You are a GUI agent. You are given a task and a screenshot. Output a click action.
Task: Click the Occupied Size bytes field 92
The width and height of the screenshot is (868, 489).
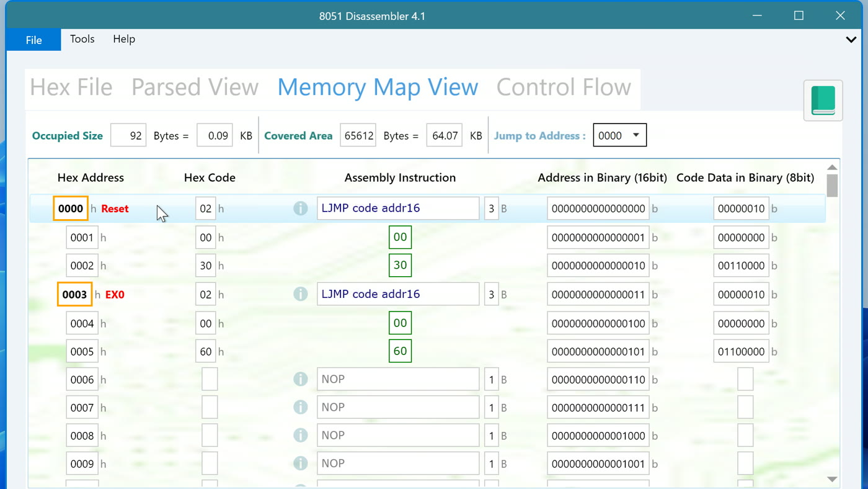[128, 135]
